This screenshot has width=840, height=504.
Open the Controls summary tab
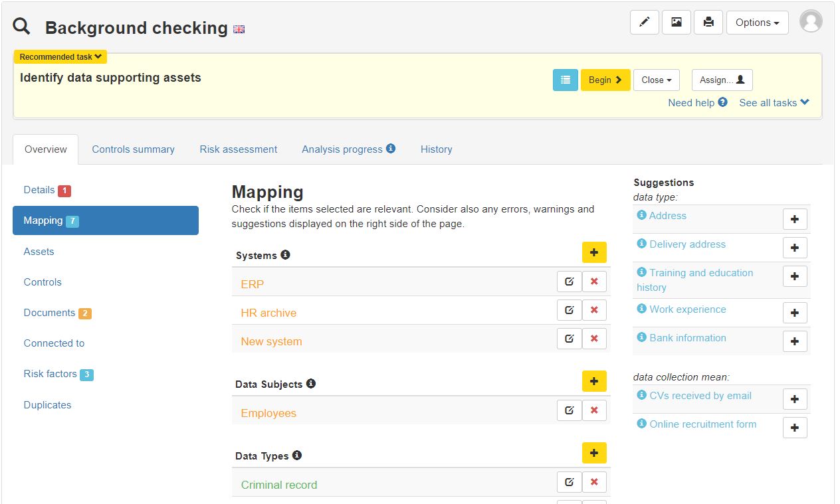click(x=133, y=149)
